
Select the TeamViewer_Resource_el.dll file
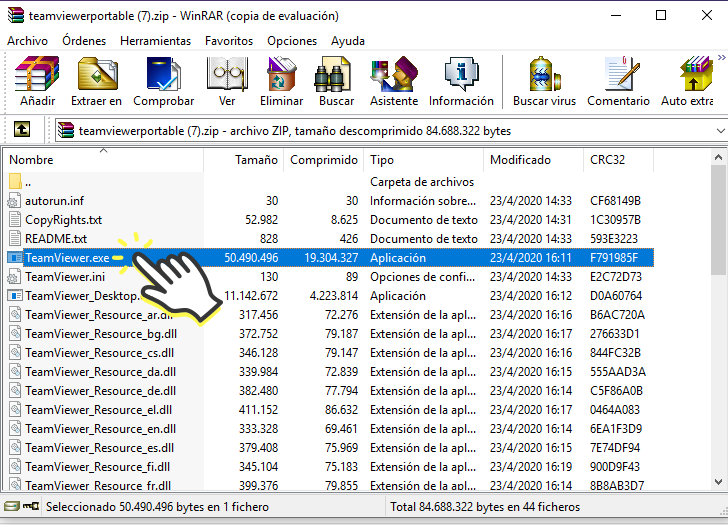98,410
